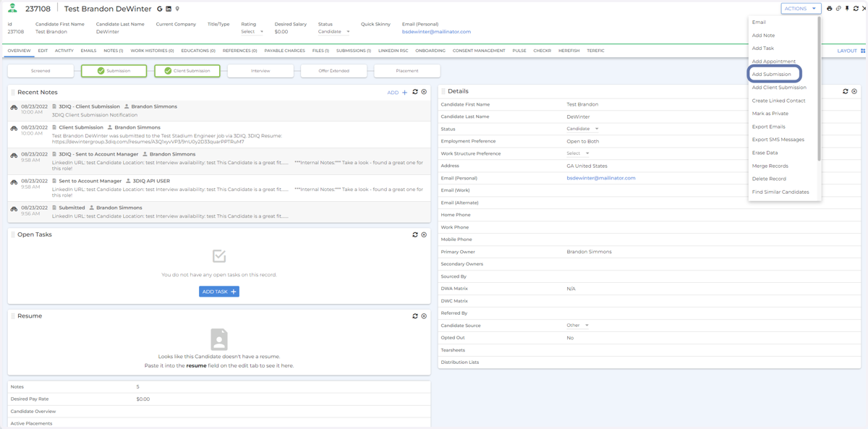Click Primary Owner value Brandon Simmons
The height and width of the screenshot is (429, 868).
(x=589, y=252)
